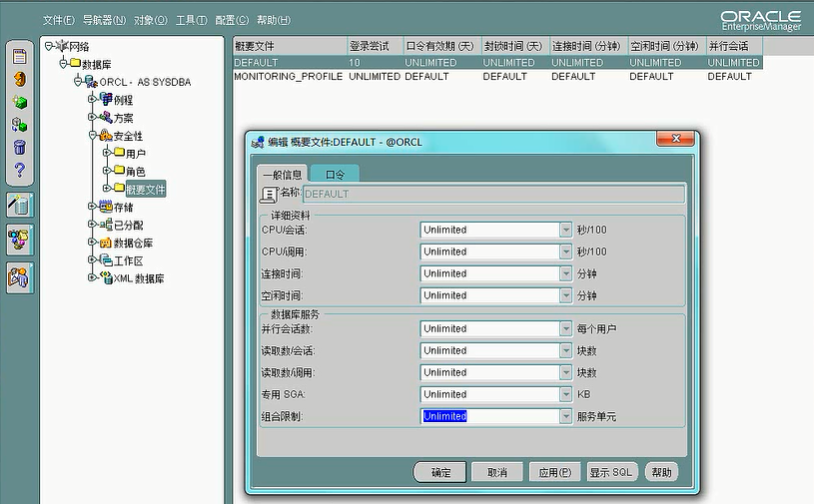814x504 pixels.
Task: Click the 并行会话 column header
Action: coord(734,46)
